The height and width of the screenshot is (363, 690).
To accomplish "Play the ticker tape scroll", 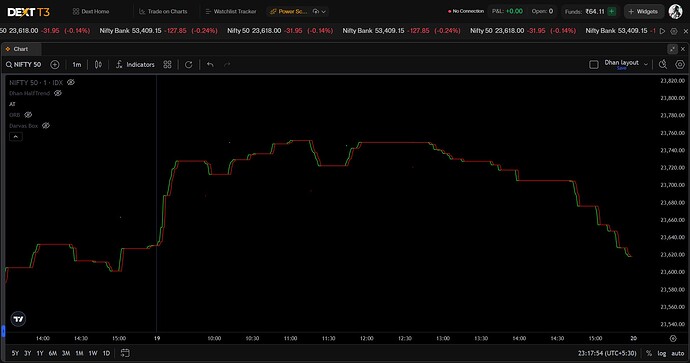I will pyautogui.click(x=662, y=31).
